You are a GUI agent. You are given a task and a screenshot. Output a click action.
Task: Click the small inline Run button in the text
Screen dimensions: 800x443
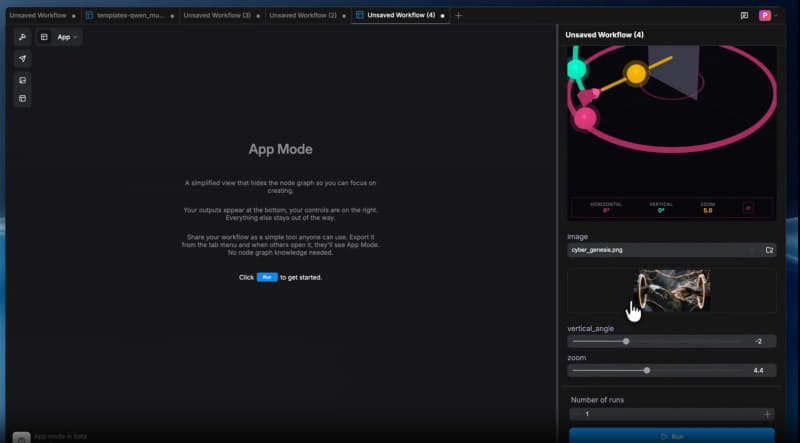[x=267, y=277]
